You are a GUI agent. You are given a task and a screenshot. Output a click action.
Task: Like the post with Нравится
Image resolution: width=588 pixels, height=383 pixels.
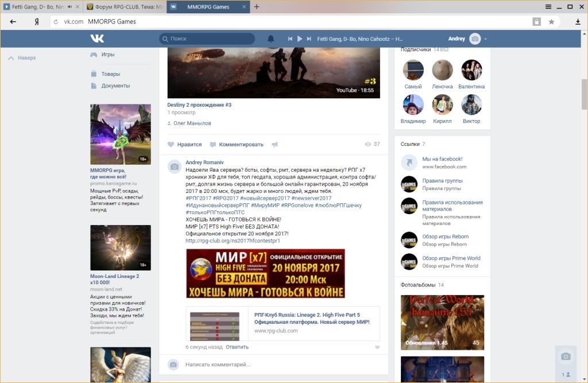point(184,145)
